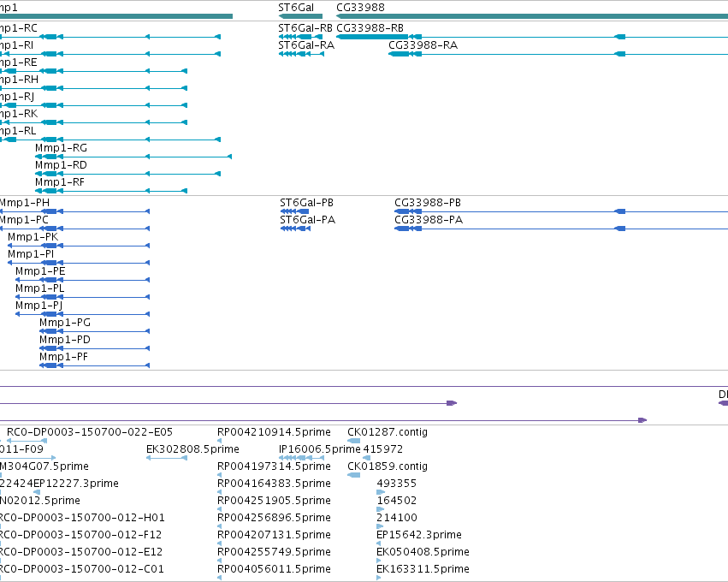Screen dimensions: 728x582
Task: Click the CK01287.contig feature
Action: [x=354, y=441]
